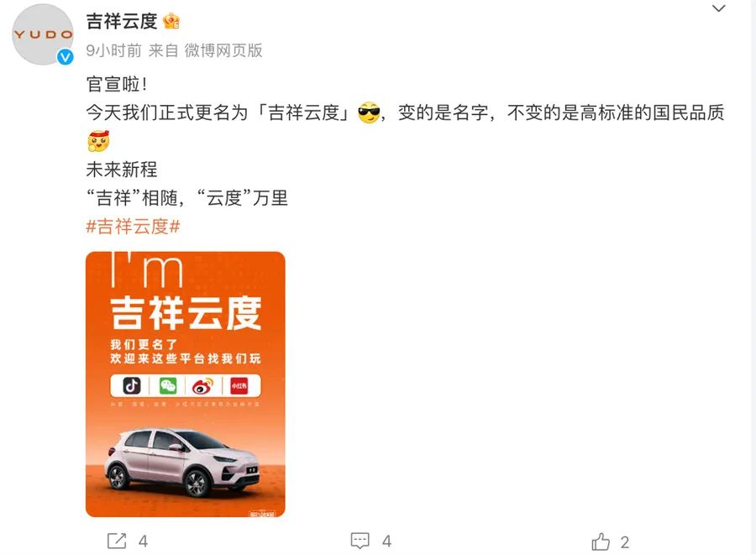Open the 吉祥云度 account name link

(x=122, y=21)
